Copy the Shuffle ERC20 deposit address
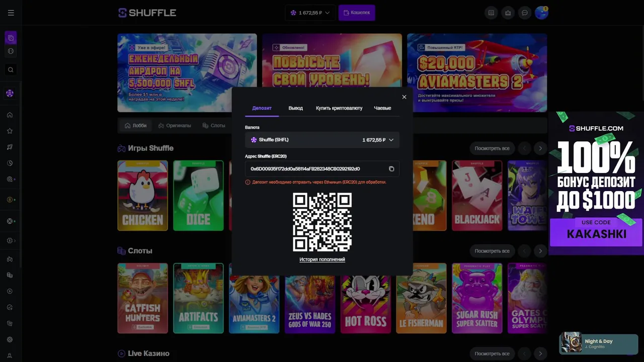The image size is (644, 362). click(391, 169)
